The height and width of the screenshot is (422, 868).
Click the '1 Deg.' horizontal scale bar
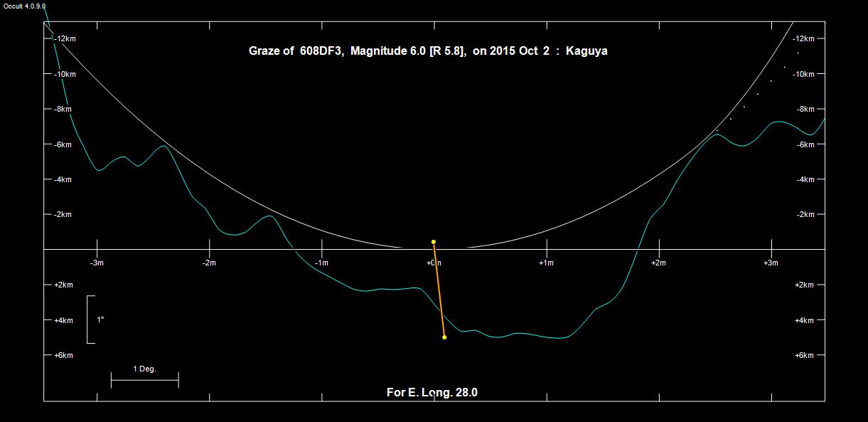tap(144, 380)
